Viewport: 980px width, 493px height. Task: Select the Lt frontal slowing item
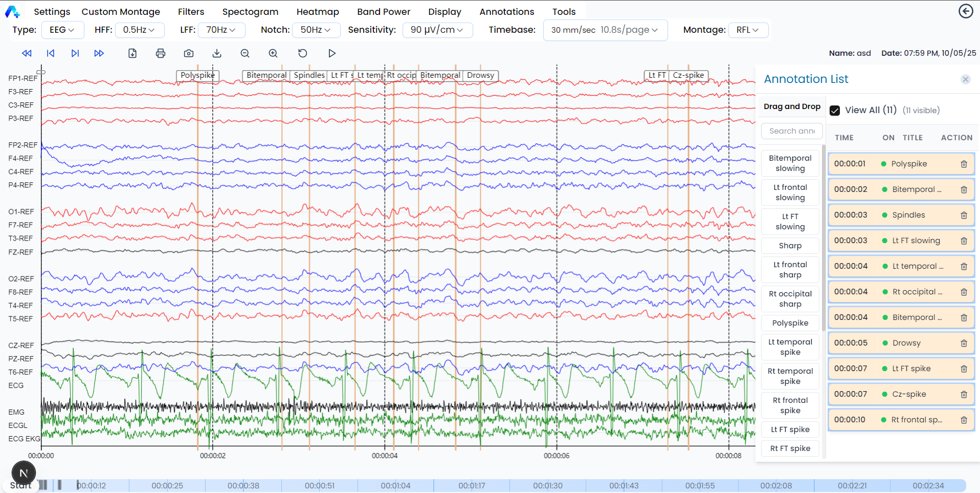(790, 192)
